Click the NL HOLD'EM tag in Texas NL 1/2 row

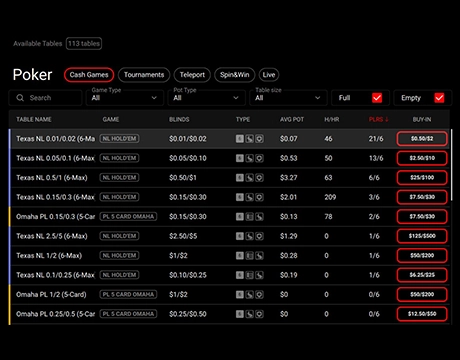click(119, 256)
